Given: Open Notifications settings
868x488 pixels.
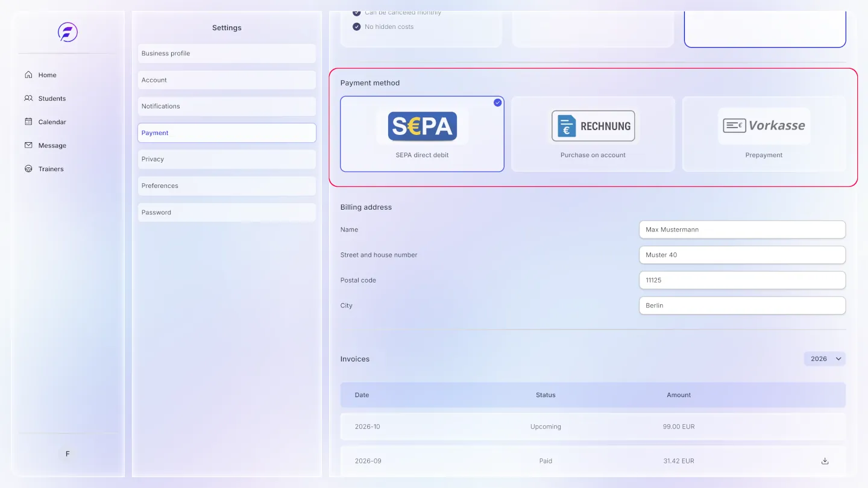Looking at the screenshot, I should point(227,107).
